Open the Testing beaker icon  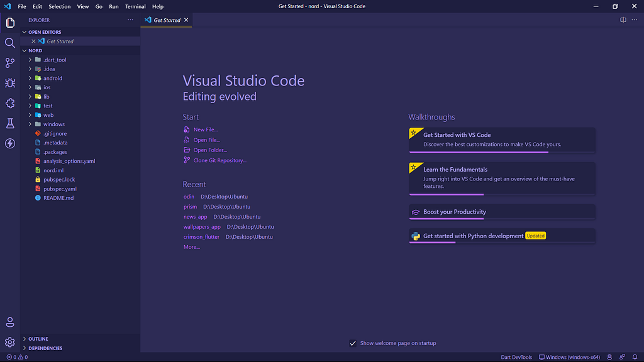[x=10, y=123]
